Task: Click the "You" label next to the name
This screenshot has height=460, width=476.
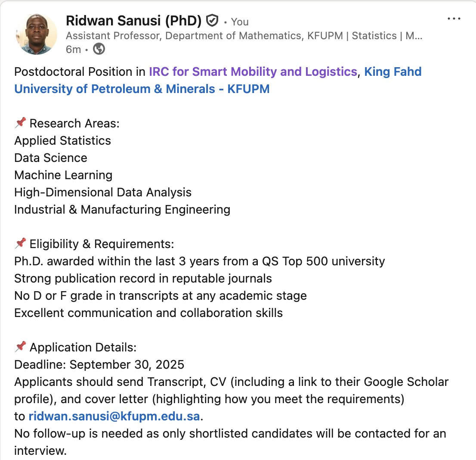Action: (x=240, y=22)
